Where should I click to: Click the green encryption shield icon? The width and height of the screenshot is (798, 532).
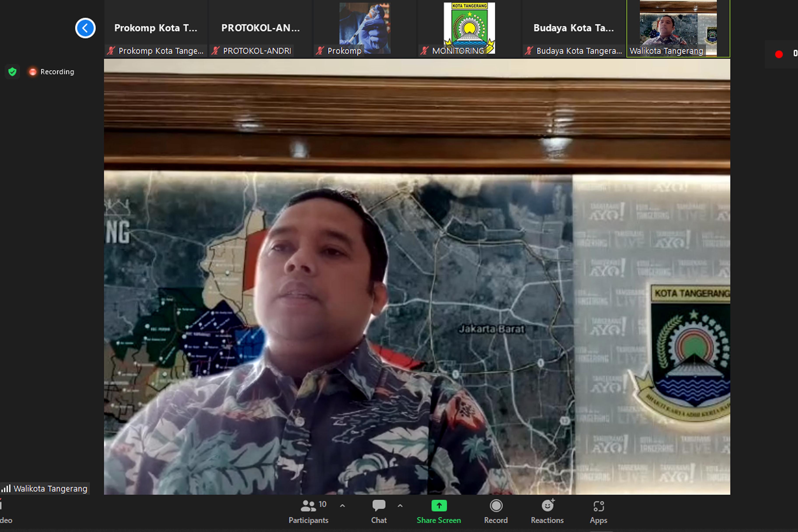[12, 72]
